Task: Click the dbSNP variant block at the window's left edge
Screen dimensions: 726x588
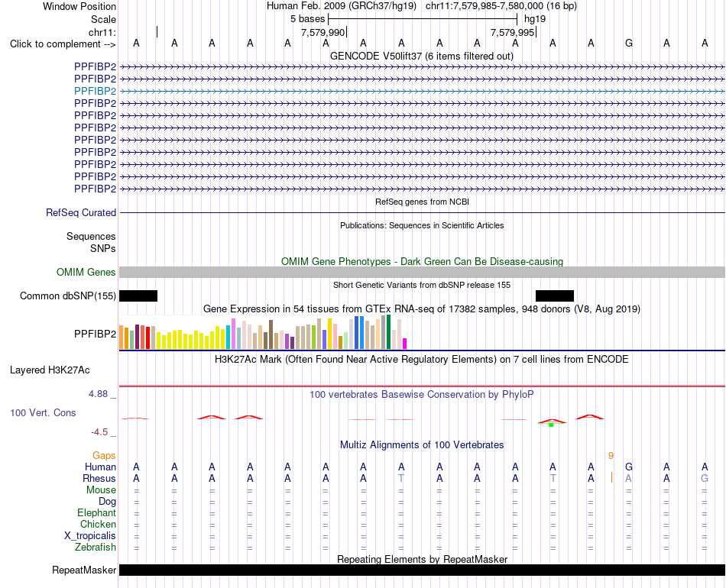Action: [138, 296]
